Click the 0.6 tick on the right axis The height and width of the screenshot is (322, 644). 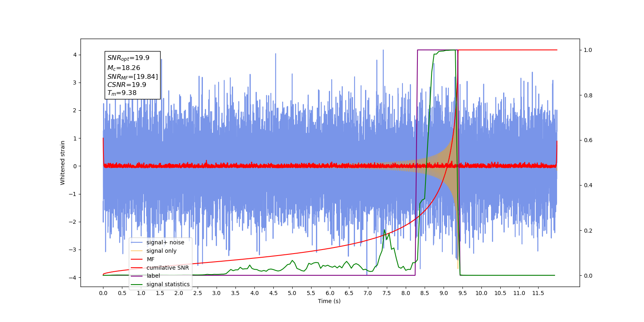pyautogui.click(x=588, y=140)
